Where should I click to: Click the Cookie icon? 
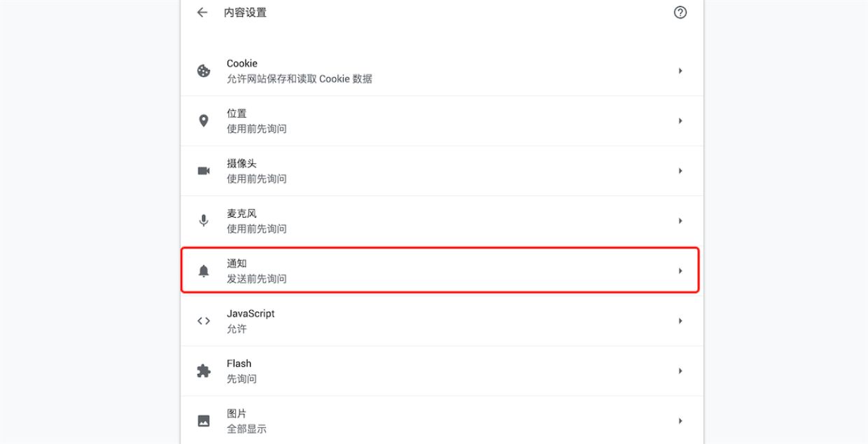204,71
